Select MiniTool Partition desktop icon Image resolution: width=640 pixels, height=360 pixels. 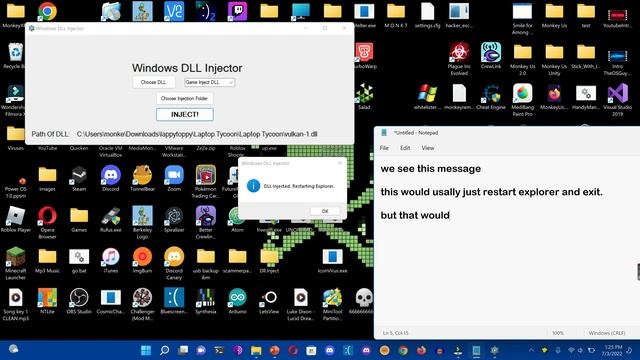click(332, 304)
